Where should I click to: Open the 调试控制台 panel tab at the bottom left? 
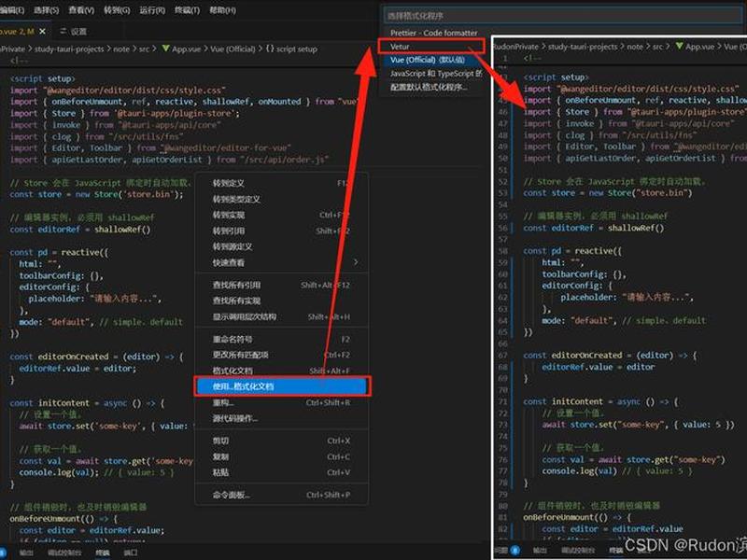click(64, 553)
